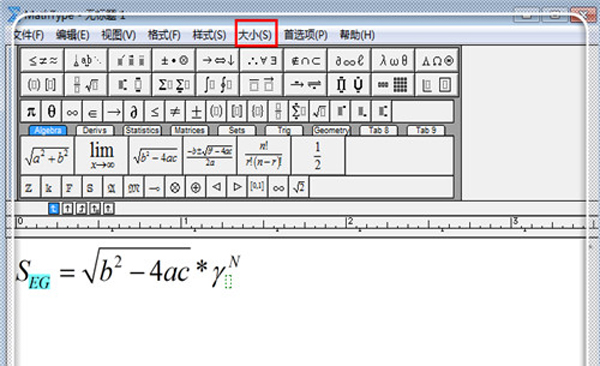This screenshot has width=600, height=366.
Task: Open the 大小(S) menu
Action: [x=255, y=35]
